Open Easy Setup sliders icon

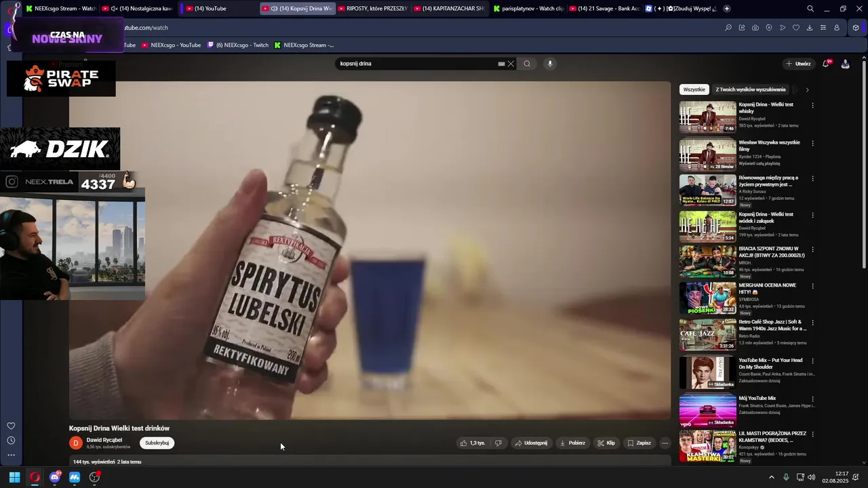coord(823,28)
